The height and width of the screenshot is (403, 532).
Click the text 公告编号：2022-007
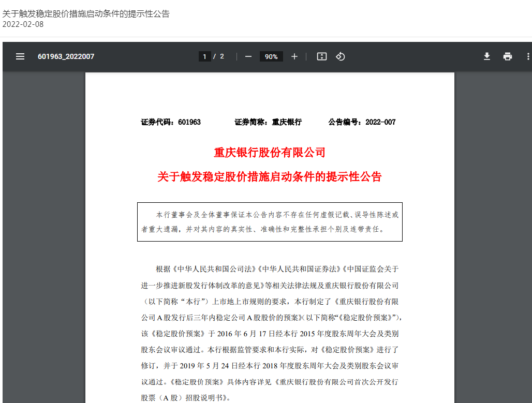[x=362, y=122]
